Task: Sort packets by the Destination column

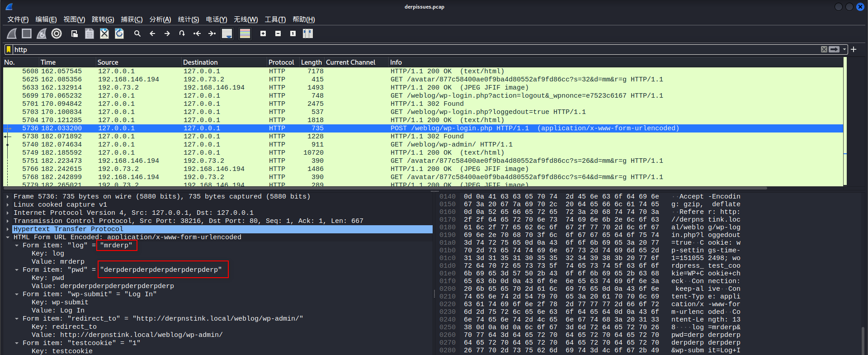Action: (x=224, y=62)
